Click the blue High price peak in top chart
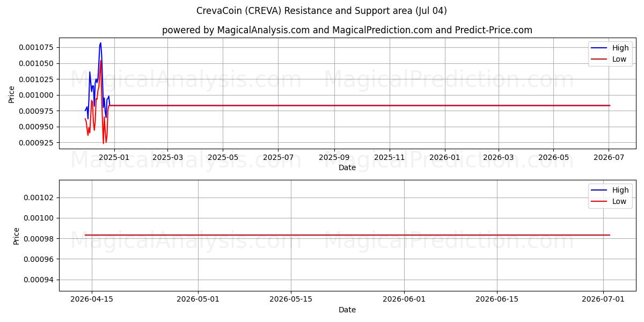 pyautogui.click(x=100, y=43)
